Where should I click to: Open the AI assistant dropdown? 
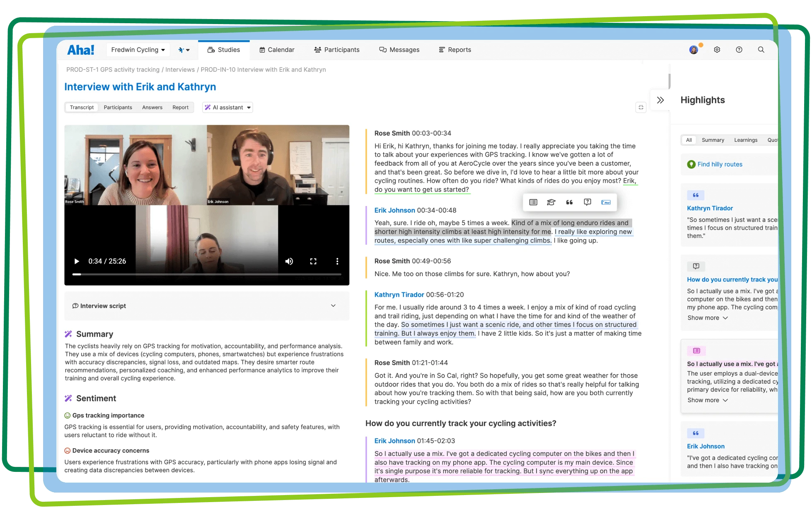(x=227, y=107)
